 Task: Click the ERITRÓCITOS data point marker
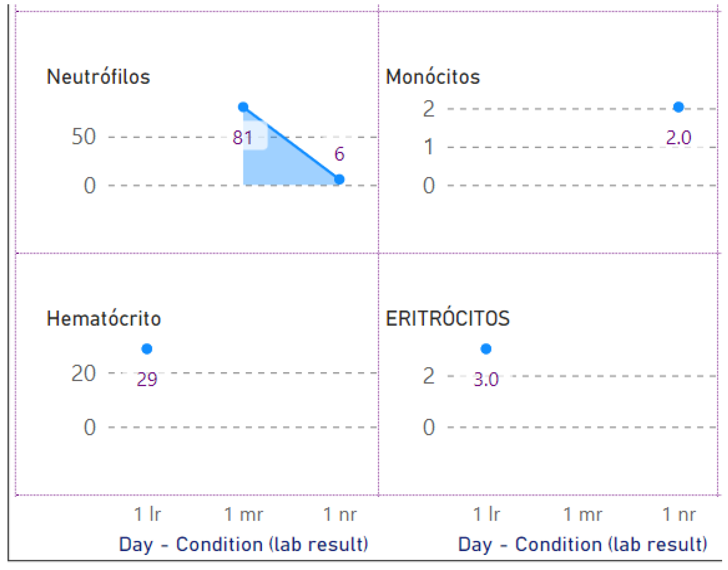[486, 349]
